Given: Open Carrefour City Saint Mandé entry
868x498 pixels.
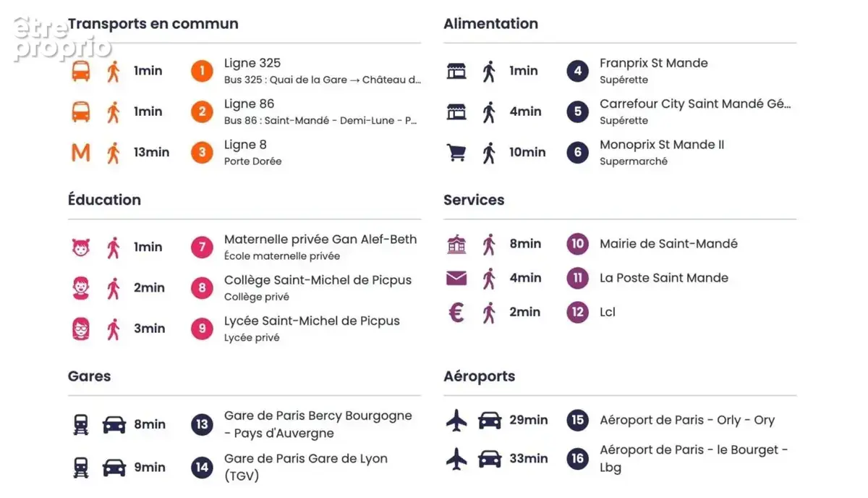Looking at the screenshot, I should pyautogui.click(x=696, y=111).
